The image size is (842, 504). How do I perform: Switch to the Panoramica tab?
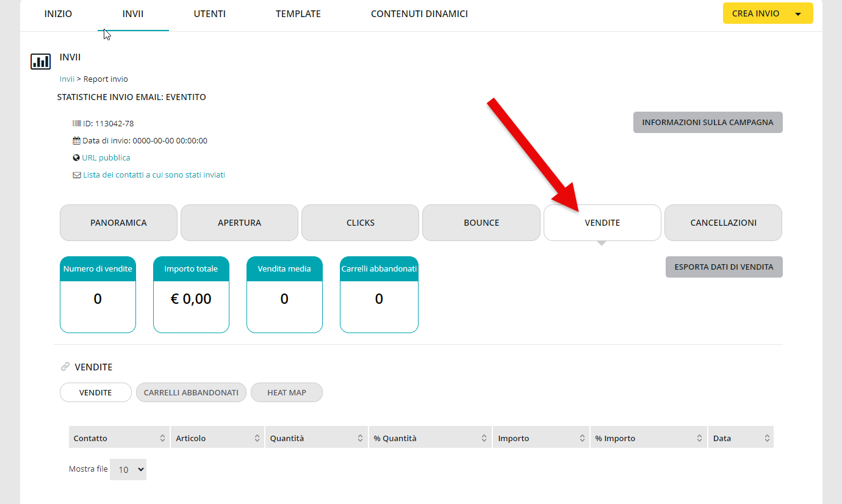pos(118,223)
